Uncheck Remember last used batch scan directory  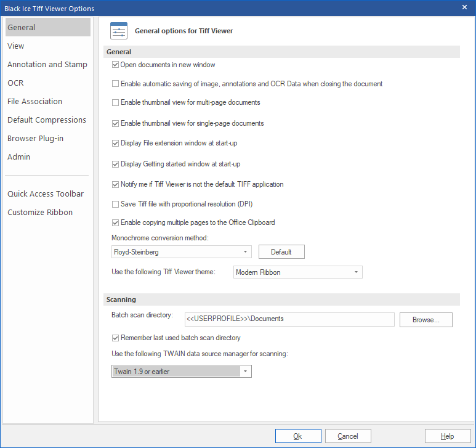(115, 338)
